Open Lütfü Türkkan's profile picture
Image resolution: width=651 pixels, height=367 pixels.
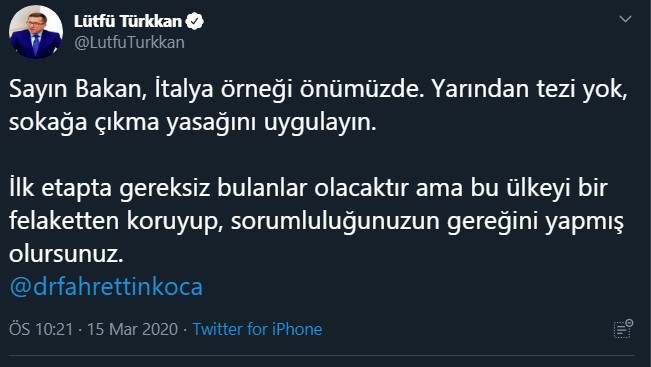click(36, 32)
